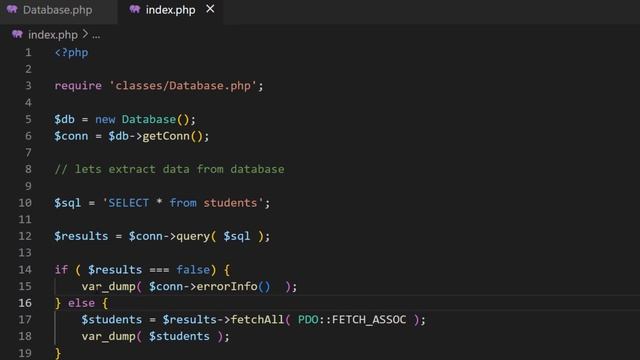Click the getConn method call

[166, 136]
